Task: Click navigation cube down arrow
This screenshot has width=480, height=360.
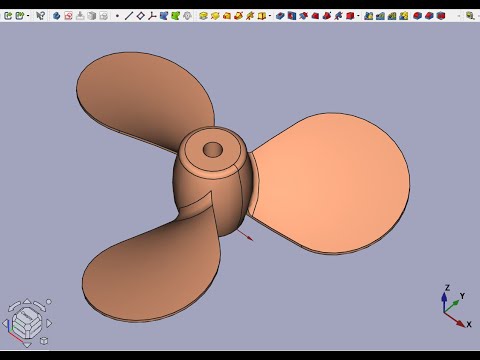Action: coord(27,344)
